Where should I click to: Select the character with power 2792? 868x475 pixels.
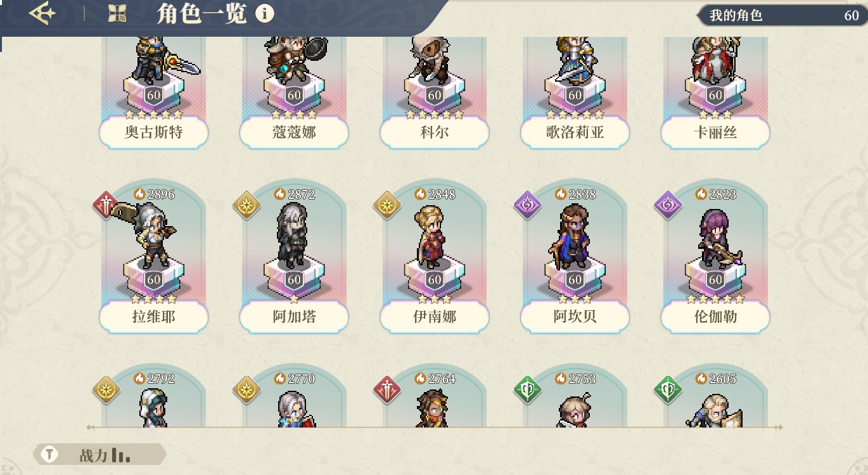tap(154, 395)
